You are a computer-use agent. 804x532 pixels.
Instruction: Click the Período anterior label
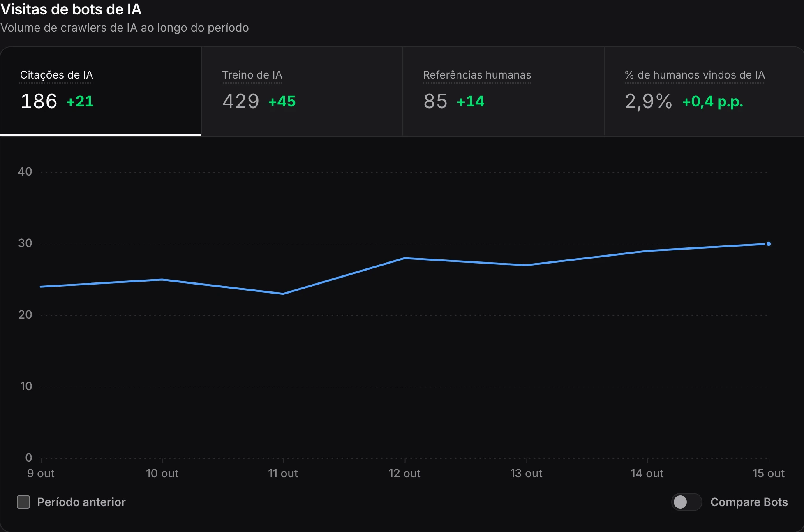[x=81, y=502]
